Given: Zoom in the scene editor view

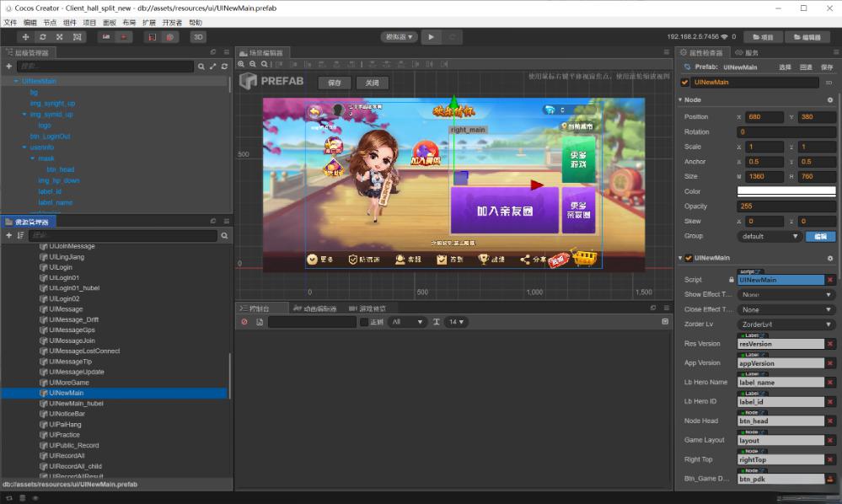Looking at the screenshot, I should 241,65.
